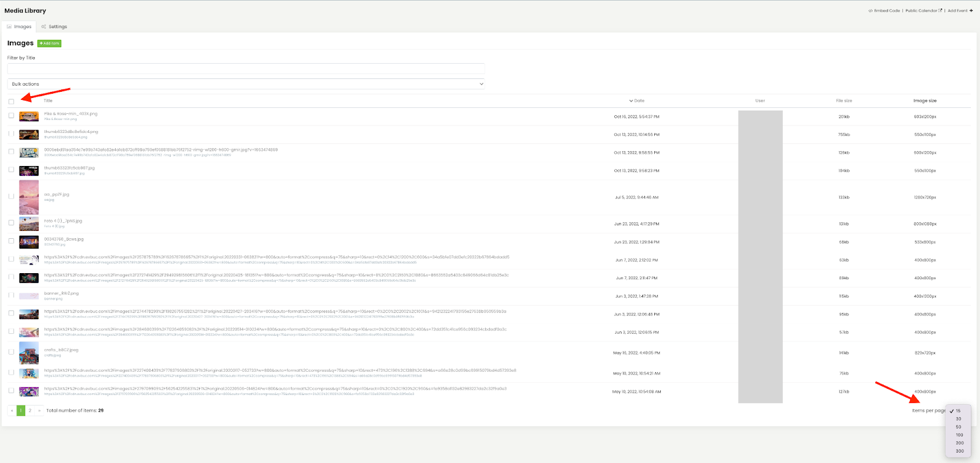The image size is (980, 463).
Task: Open the banner_RXrZ.png thumbnail
Action: tap(29, 296)
